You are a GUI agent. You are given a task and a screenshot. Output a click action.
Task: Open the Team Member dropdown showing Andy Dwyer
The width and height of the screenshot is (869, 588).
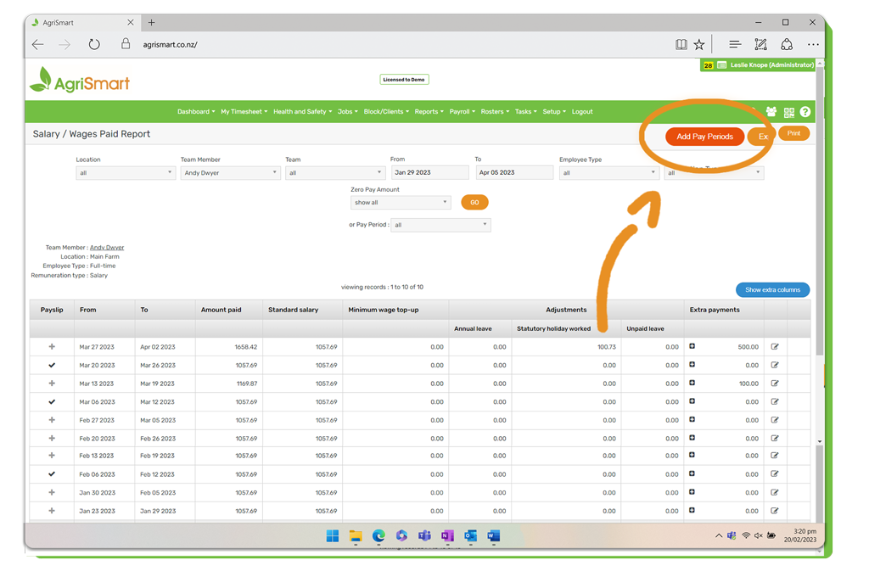pyautogui.click(x=229, y=173)
